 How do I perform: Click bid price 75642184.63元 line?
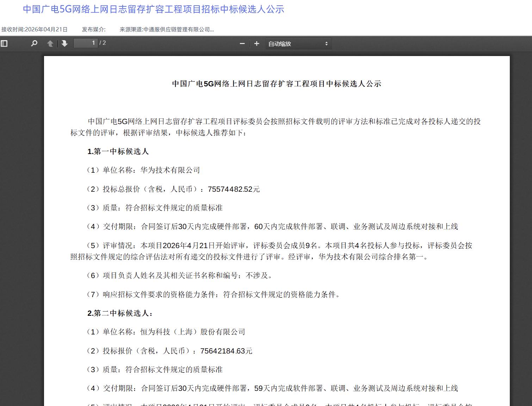point(169,351)
